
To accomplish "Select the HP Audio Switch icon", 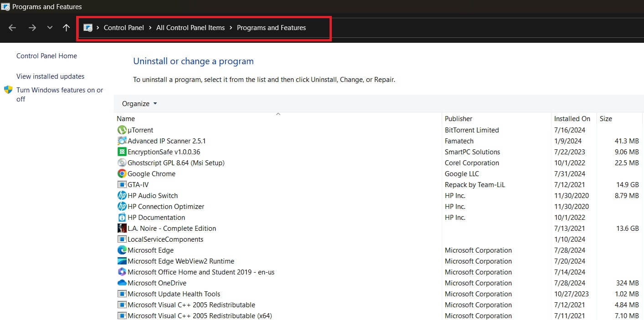I will (x=122, y=196).
